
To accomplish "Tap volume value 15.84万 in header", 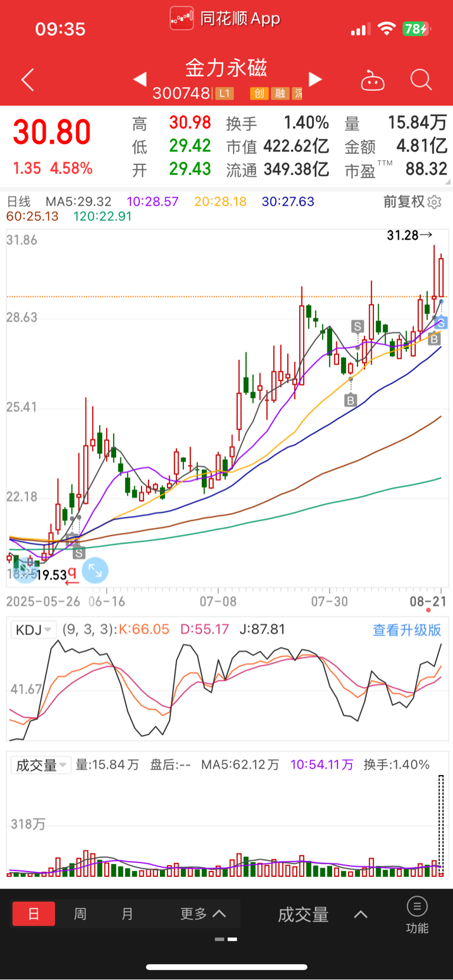I will tap(418, 123).
